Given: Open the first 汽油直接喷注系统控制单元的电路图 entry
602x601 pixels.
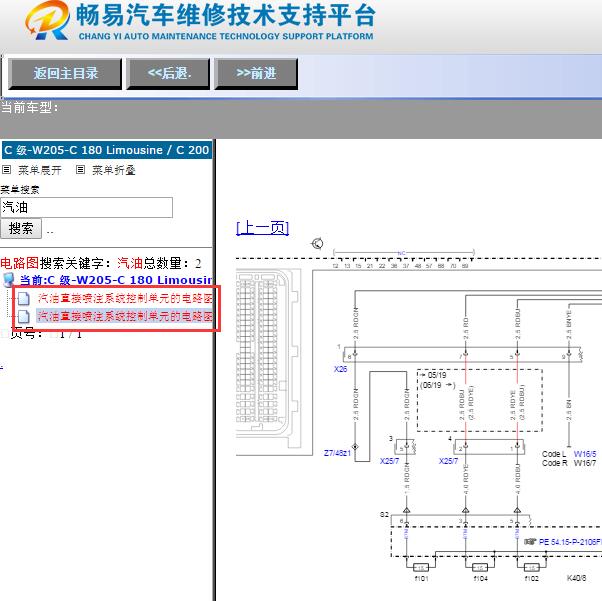Looking at the screenshot, I should pyautogui.click(x=125, y=298).
